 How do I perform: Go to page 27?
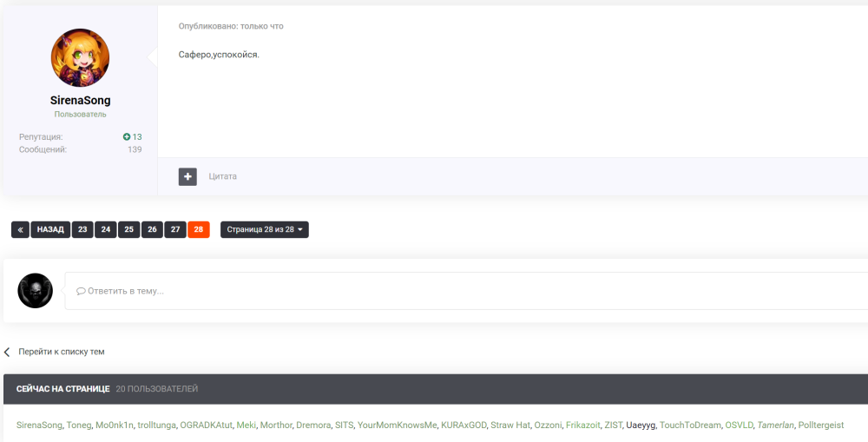[x=175, y=230]
